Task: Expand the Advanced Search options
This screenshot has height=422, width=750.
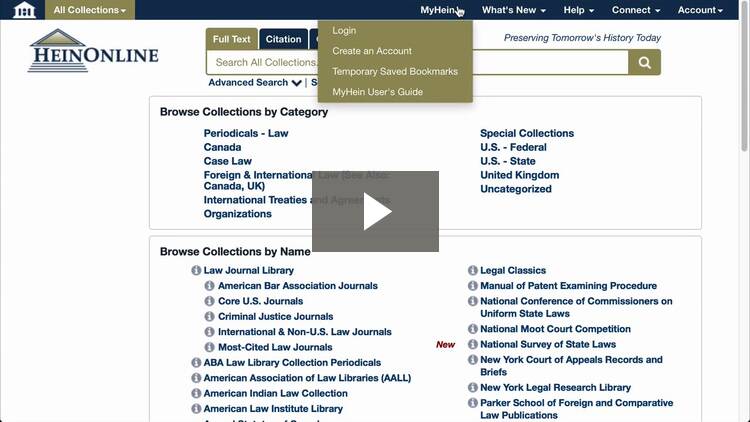Action: coord(255,82)
